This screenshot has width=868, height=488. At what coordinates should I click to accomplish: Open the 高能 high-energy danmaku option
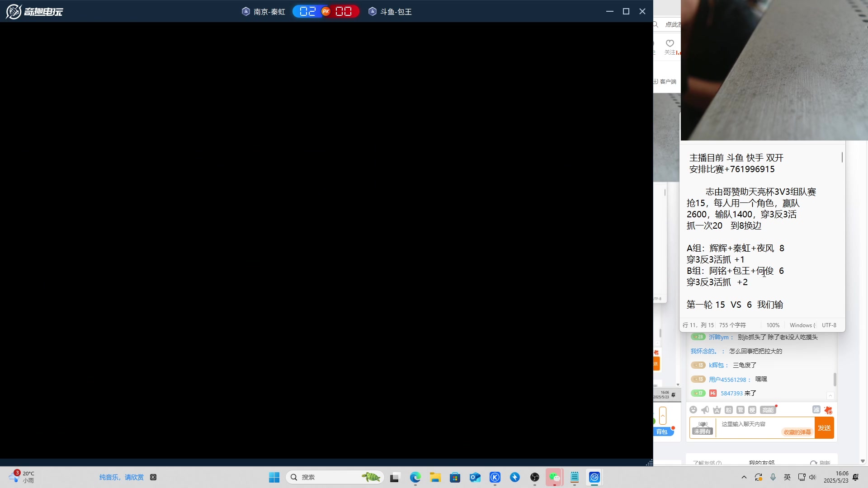click(768, 410)
